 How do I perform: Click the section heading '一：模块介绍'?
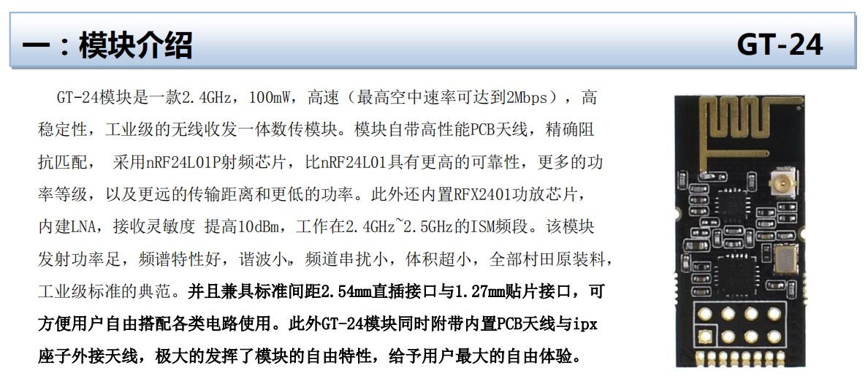tap(107, 45)
